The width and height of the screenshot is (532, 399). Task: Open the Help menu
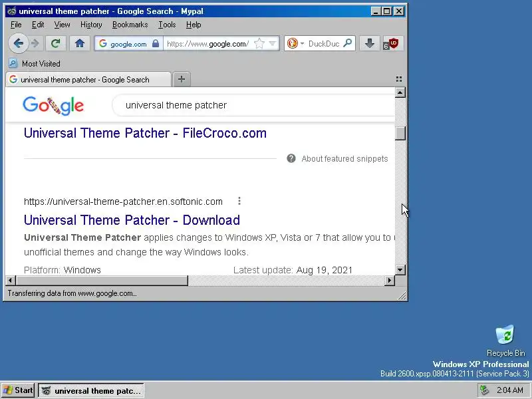coord(194,25)
